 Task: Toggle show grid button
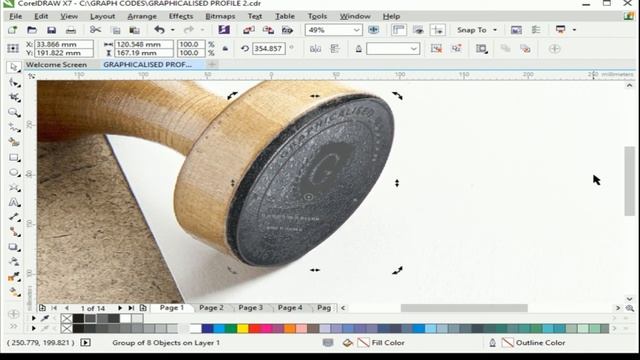(418, 30)
